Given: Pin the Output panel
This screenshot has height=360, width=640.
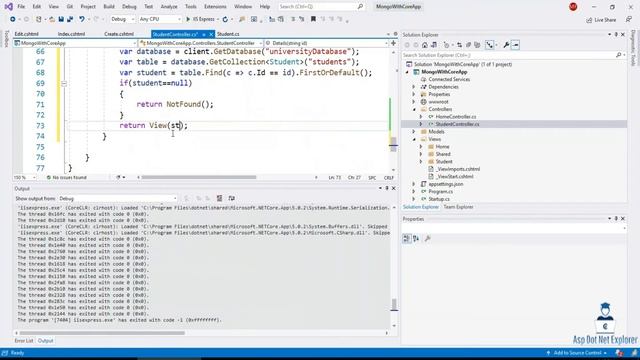Looking at the screenshot, I should (x=387, y=189).
